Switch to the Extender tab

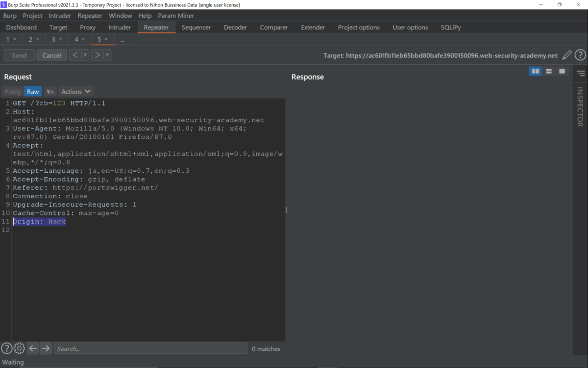(x=313, y=27)
